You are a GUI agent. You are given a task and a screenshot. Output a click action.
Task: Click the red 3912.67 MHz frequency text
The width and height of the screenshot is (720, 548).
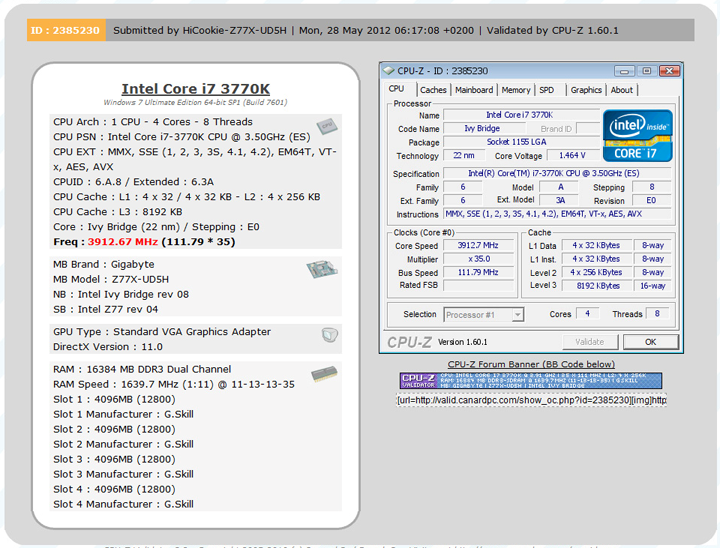[123, 242]
